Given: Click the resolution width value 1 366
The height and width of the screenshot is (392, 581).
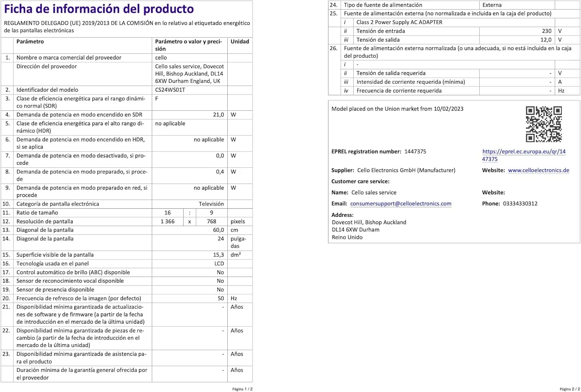Looking at the screenshot, I should pyautogui.click(x=167, y=222).
